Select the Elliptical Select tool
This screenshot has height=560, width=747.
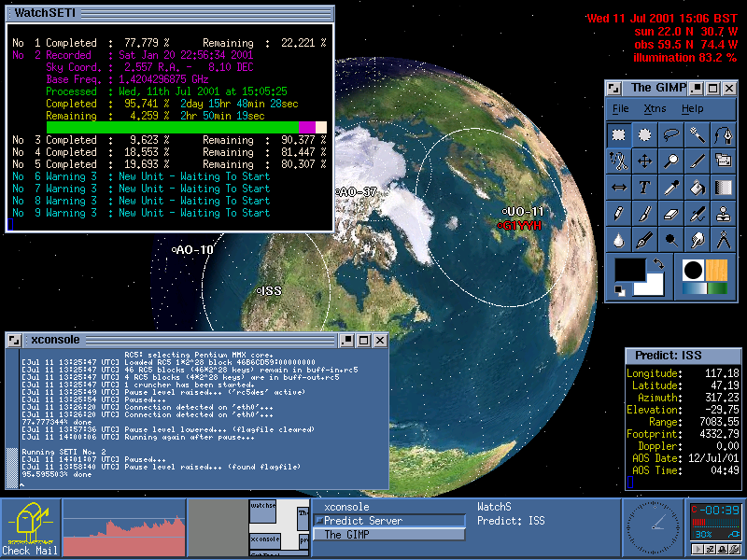(x=644, y=134)
